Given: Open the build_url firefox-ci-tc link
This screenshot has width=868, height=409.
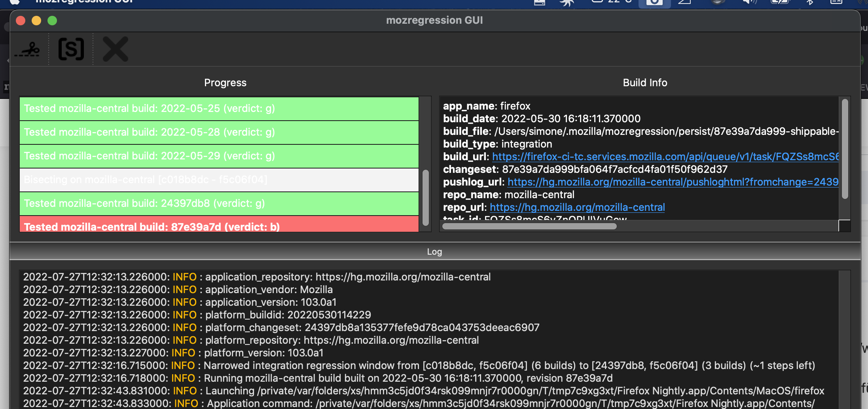Looking at the screenshot, I should click(665, 157).
